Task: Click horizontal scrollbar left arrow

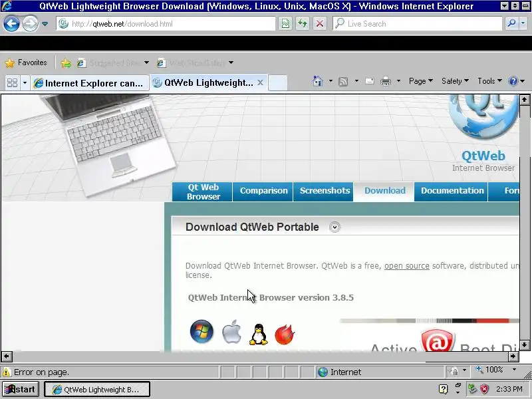Action: pyautogui.click(x=7, y=356)
